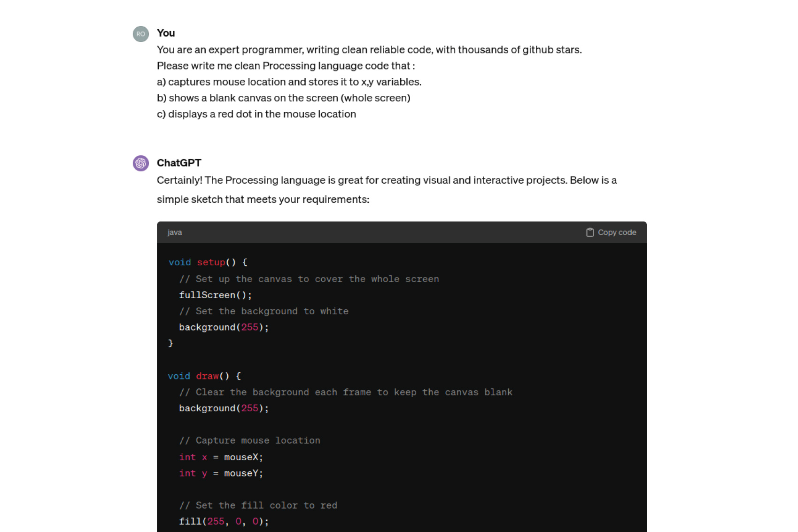Click the 'void draw() {' line

coord(204,376)
